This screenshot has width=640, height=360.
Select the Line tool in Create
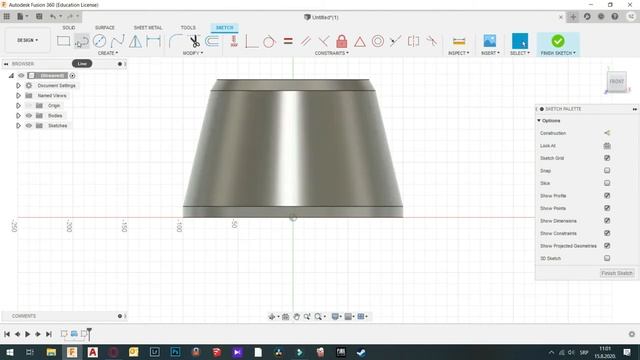pos(82,41)
